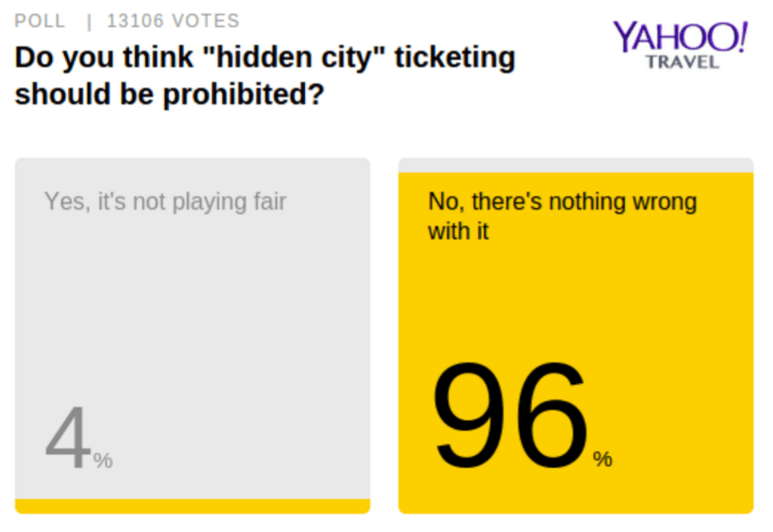Click the gray Yes poll card
Viewport: 773px width, 532px height.
coord(192,335)
